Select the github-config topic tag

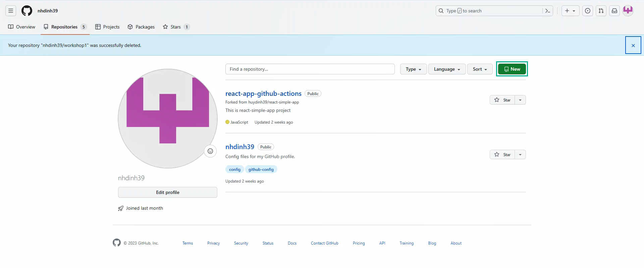[261, 170]
